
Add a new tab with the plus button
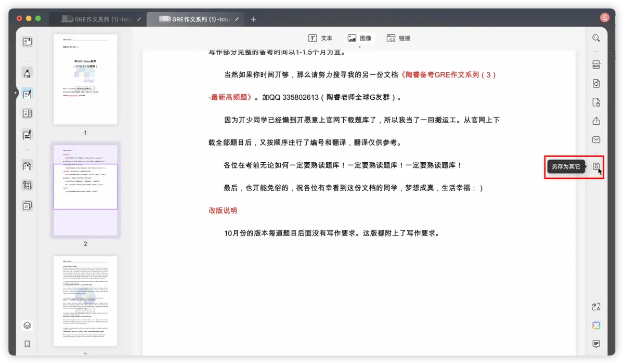(x=253, y=19)
